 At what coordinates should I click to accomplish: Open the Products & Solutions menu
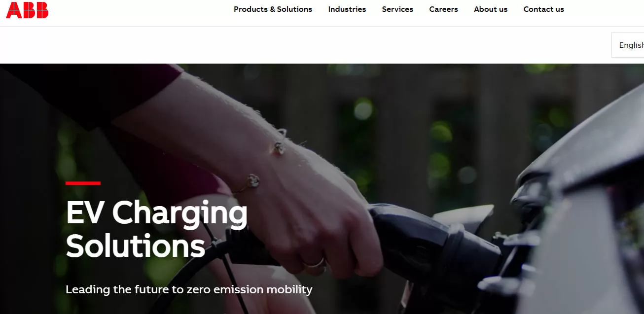(x=273, y=9)
